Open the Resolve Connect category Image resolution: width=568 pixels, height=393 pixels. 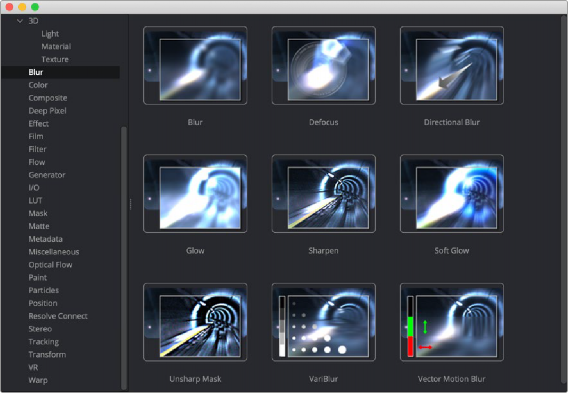(x=58, y=316)
